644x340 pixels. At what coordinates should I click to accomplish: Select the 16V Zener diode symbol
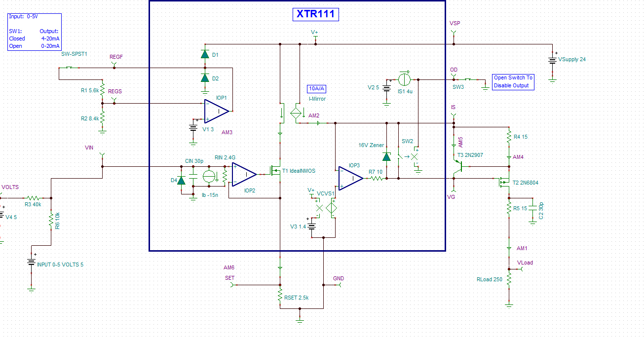pos(387,156)
